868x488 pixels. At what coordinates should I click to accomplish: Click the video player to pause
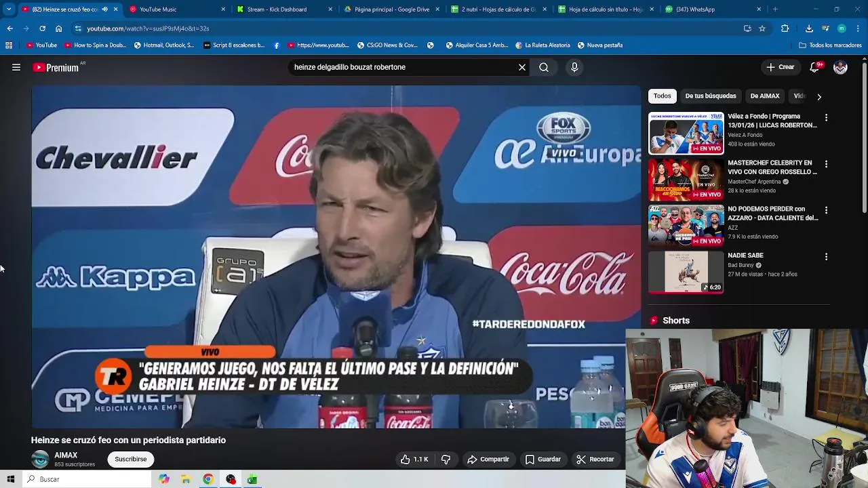tap(336, 256)
